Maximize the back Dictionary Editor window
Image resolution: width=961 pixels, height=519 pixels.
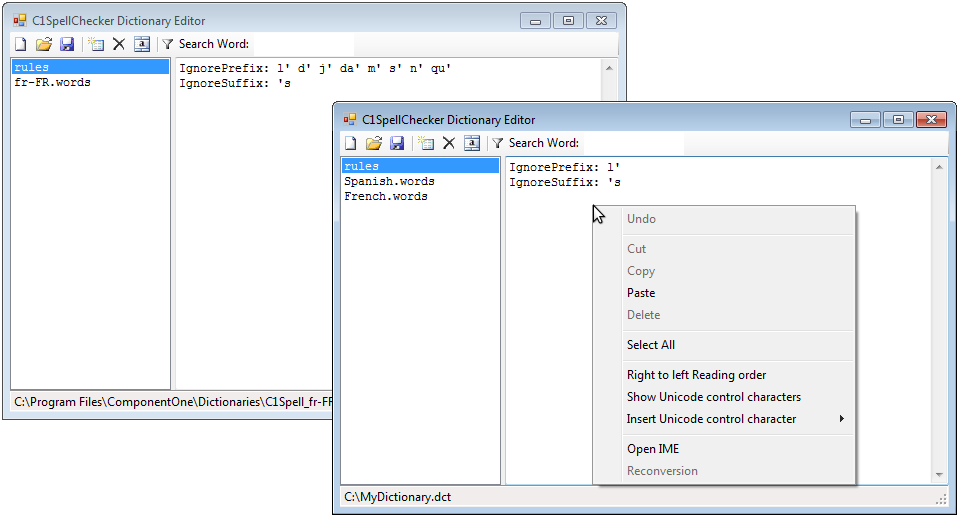point(569,21)
